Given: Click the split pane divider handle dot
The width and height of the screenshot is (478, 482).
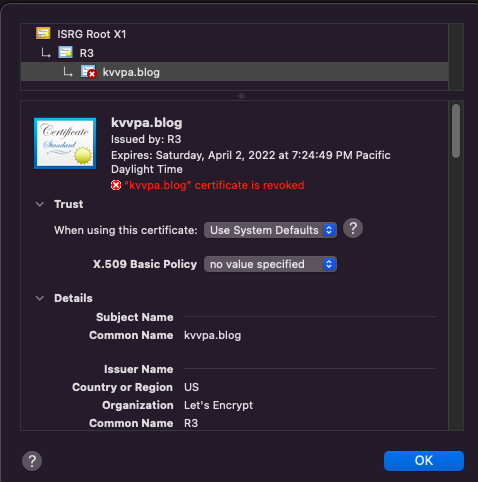Looking at the screenshot, I should click(242, 96).
